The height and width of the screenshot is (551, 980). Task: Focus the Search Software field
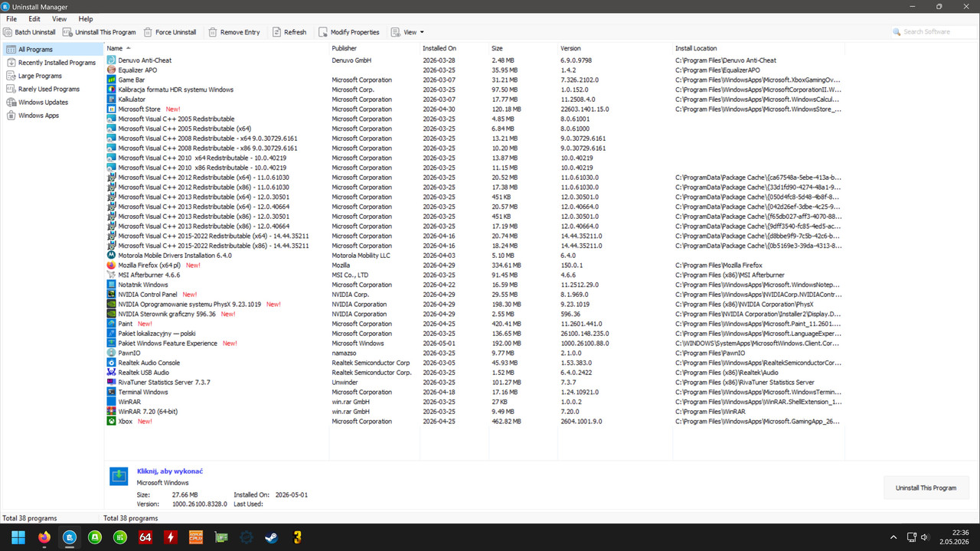934,32
